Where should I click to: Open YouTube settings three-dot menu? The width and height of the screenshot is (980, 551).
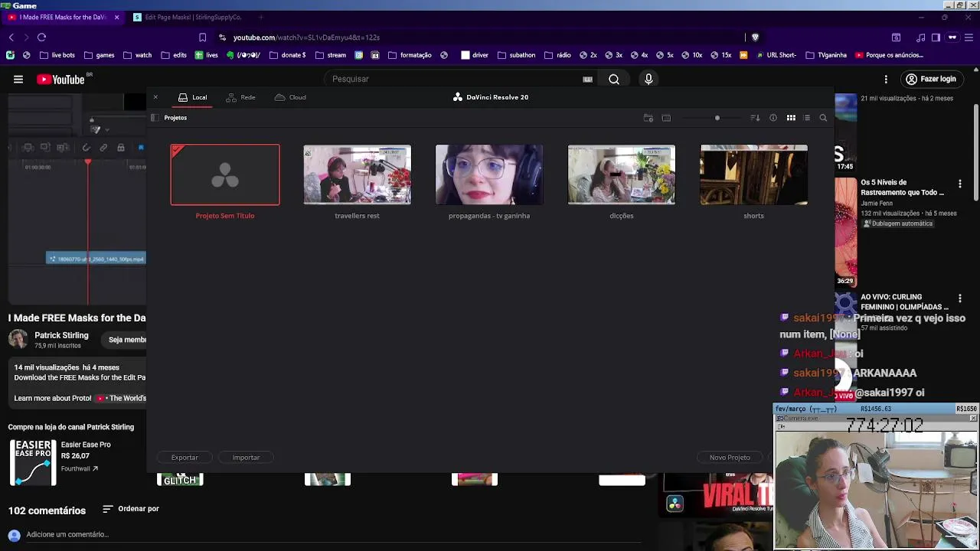click(x=886, y=79)
